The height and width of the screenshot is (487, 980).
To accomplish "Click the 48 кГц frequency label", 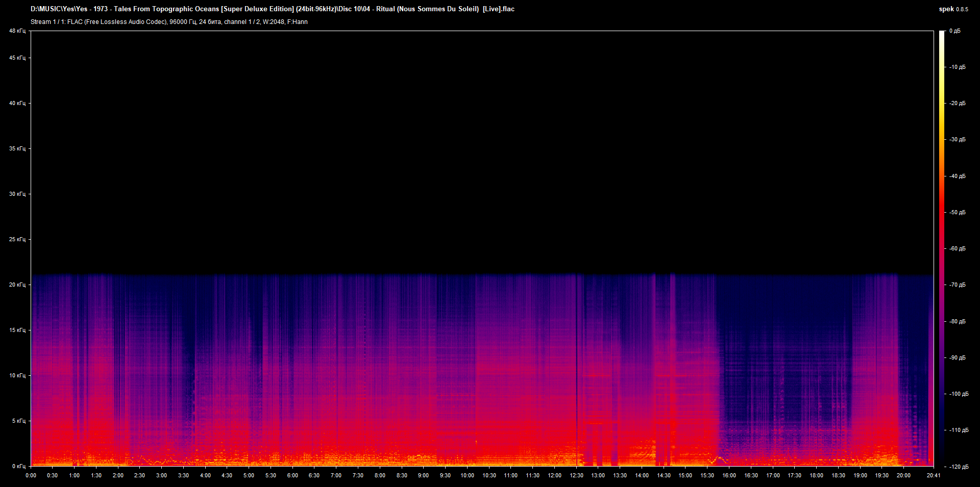I will tap(17, 31).
